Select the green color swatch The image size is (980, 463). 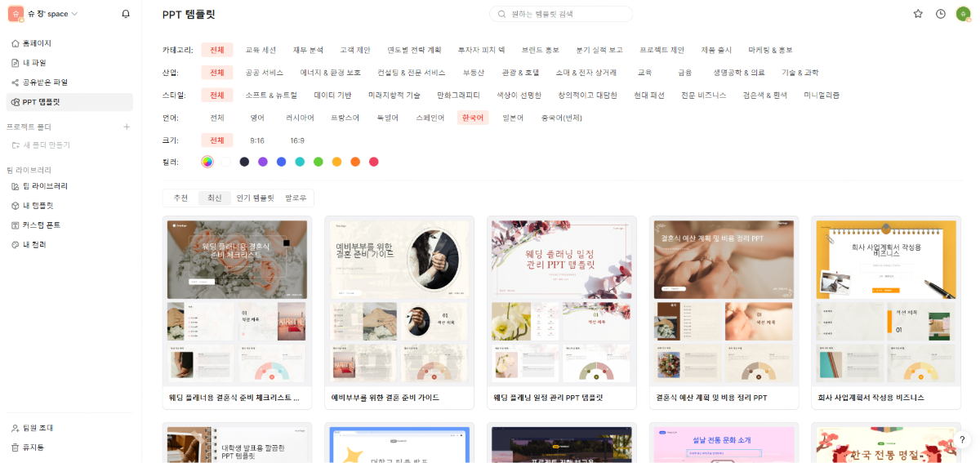tap(318, 162)
